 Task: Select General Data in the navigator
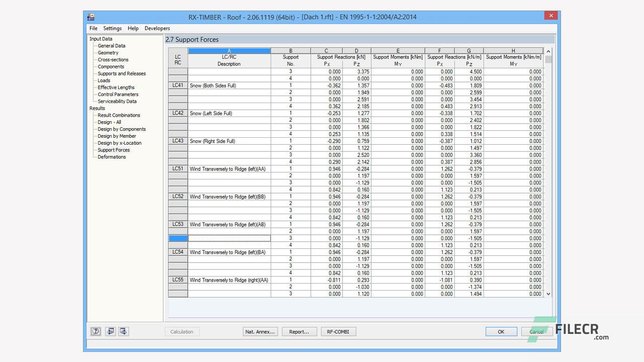tap(111, 46)
